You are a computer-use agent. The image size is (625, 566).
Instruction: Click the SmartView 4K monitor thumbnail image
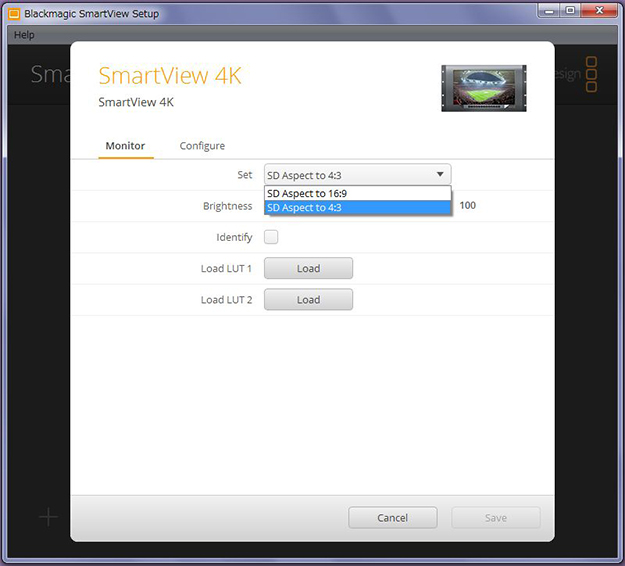(483, 88)
